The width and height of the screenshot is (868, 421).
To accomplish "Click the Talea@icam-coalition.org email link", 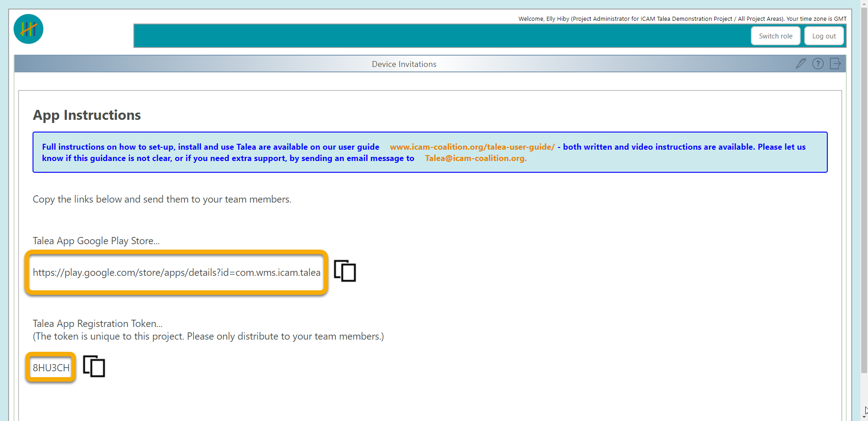I will pyautogui.click(x=476, y=158).
